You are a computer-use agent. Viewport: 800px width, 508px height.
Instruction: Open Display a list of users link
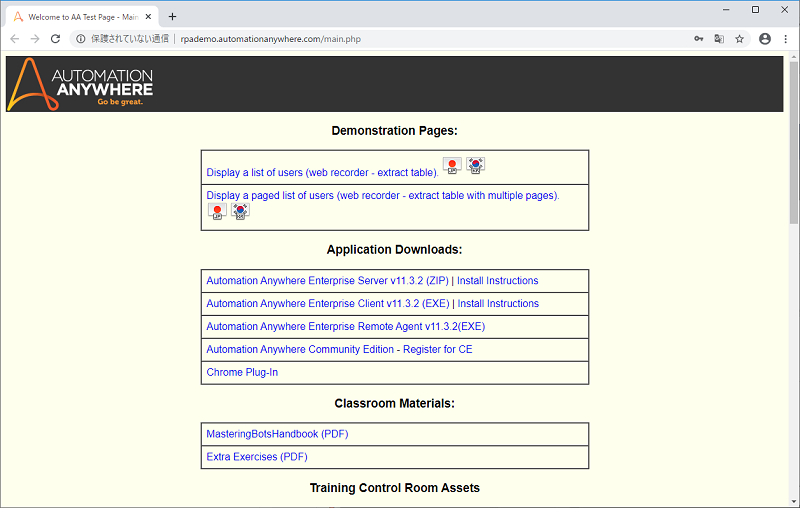click(x=322, y=172)
